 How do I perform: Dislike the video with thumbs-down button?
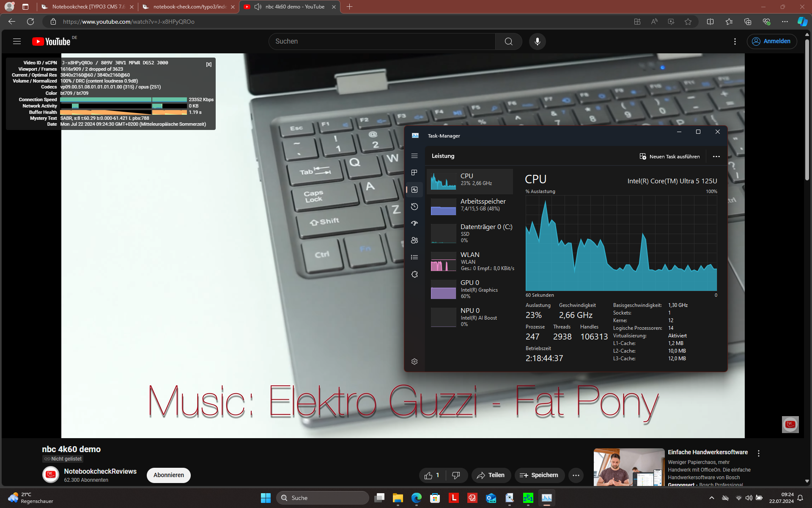(456, 475)
